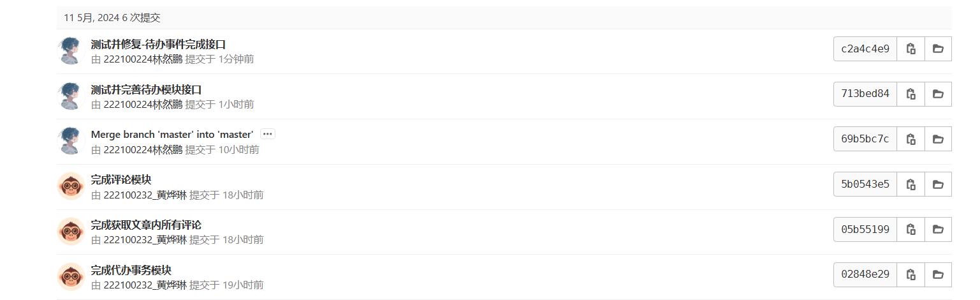Open the Merge branch 'master' into 'master' commit

coord(172,135)
